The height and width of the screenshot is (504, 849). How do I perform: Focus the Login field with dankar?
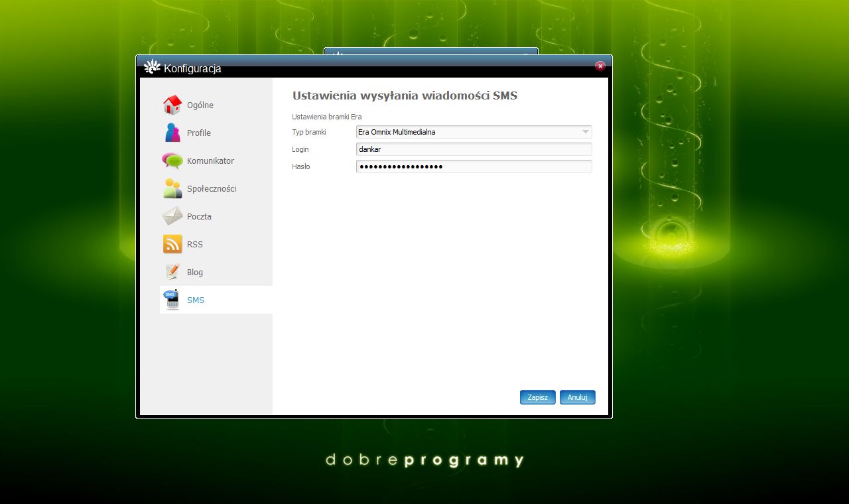point(474,149)
